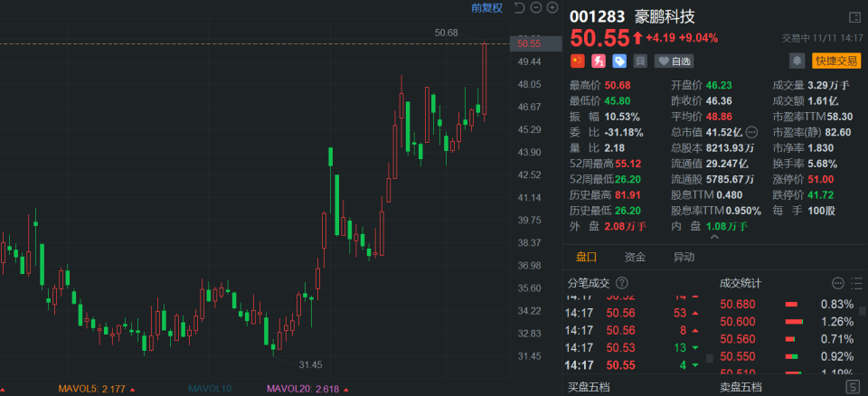Click the 内盘 value 1.08万手
This screenshot has width=868, height=396.
point(726,226)
